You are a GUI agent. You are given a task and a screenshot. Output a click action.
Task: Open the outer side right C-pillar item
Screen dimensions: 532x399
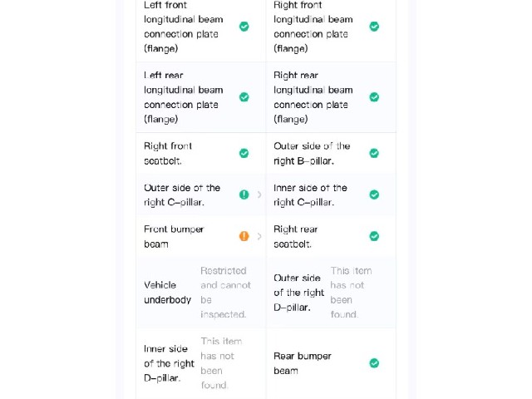(x=201, y=195)
